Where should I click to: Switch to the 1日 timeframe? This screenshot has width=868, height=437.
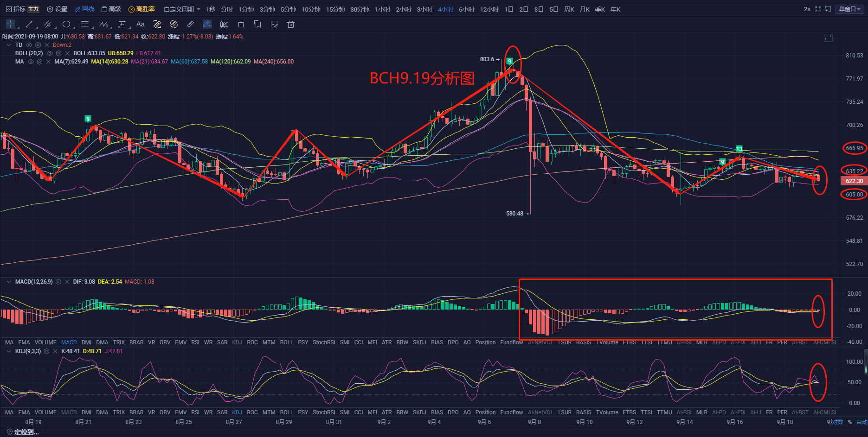click(509, 9)
